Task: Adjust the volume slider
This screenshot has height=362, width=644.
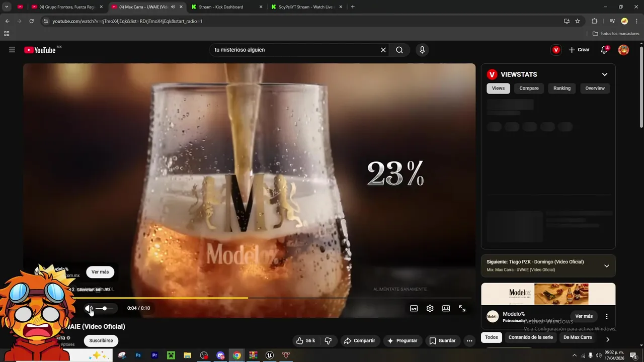Action: coord(104,308)
